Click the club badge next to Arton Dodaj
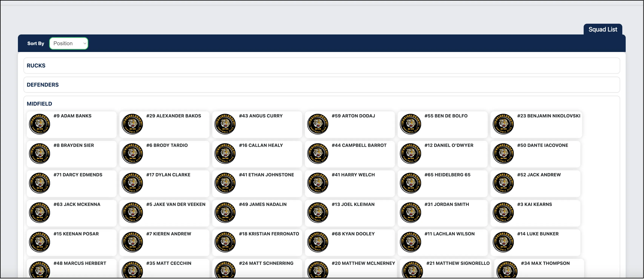This screenshot has width=644, height=279. tap(318, 124)
